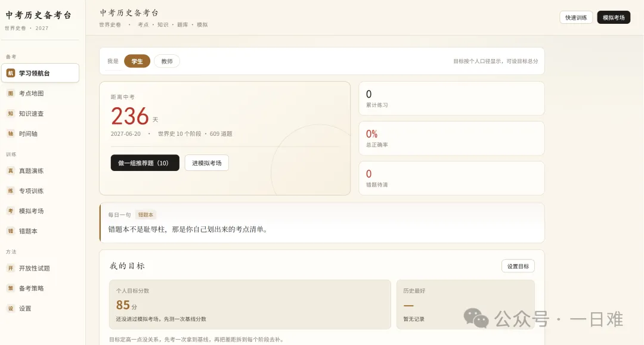Click the 知 icon beside 知识速查
Viewport: 644px width, 345px height.
11,113
